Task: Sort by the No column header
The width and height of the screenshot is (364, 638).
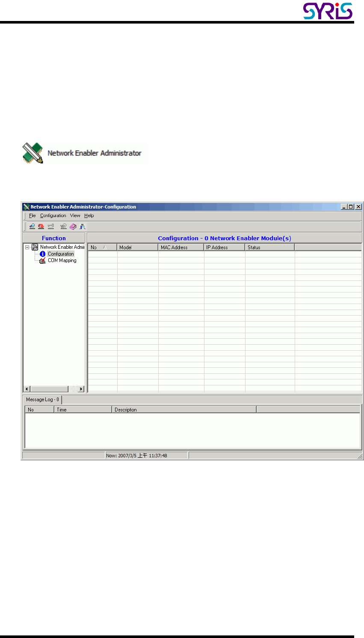Action: tap(102, 247)
